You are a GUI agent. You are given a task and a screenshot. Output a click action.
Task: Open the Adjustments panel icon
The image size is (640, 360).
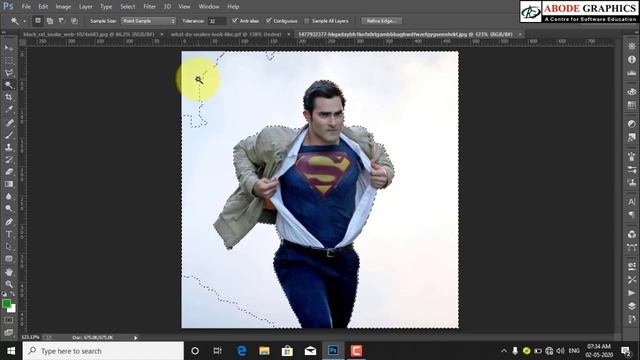coord(631,124)
